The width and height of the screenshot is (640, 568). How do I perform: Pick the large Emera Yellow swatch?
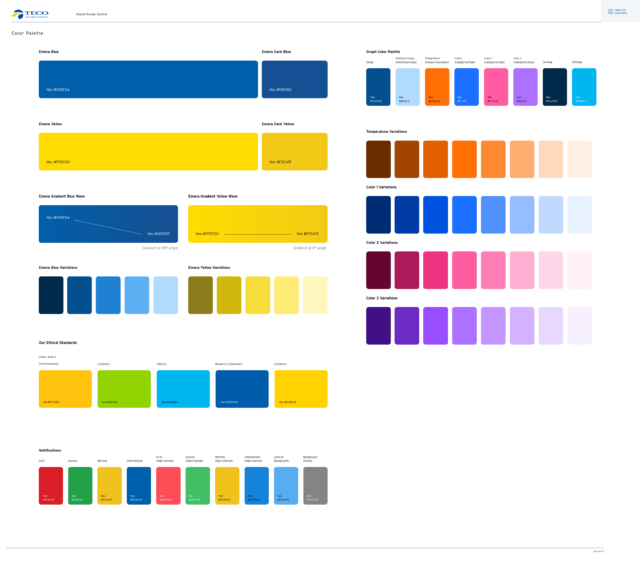pyautogui.click(x=148, y=151)
